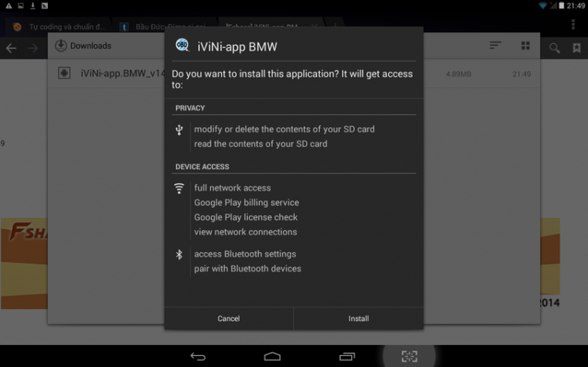Tap the browser back arrow
This screenshot has width=588, height=367.
click(x=11, y=48)
